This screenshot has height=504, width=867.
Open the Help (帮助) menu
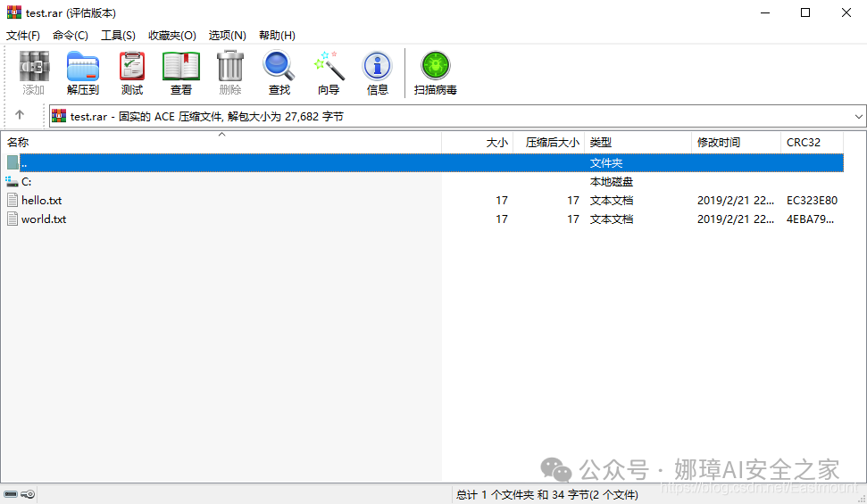tap(277, 36)
